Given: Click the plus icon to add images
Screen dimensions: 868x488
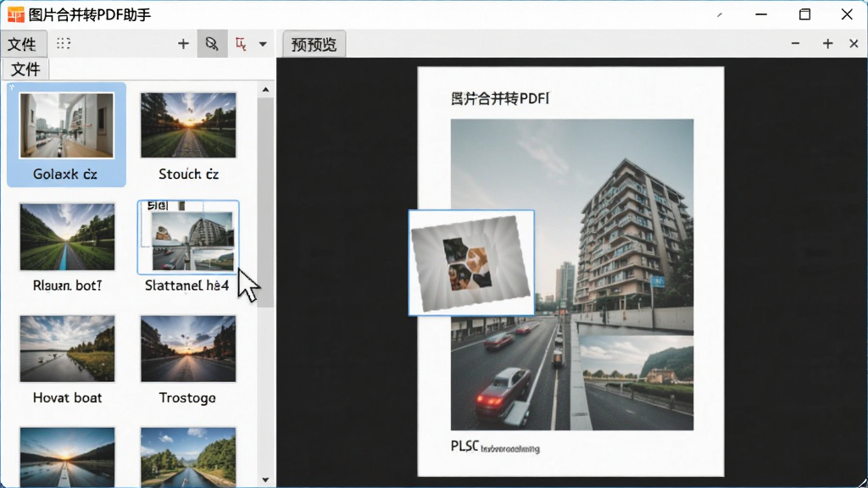Looking at the screenshot, I should (x=183, y=44).
